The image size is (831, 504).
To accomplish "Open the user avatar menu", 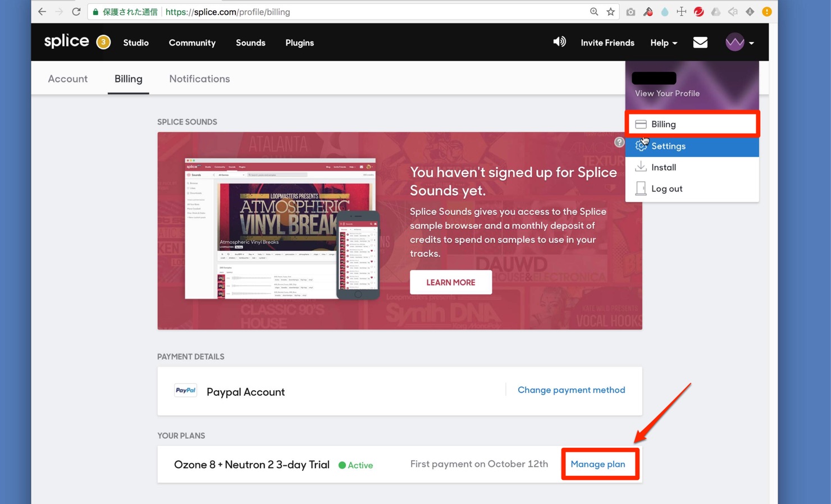I will pyautogui.click(x=739, y=42).
